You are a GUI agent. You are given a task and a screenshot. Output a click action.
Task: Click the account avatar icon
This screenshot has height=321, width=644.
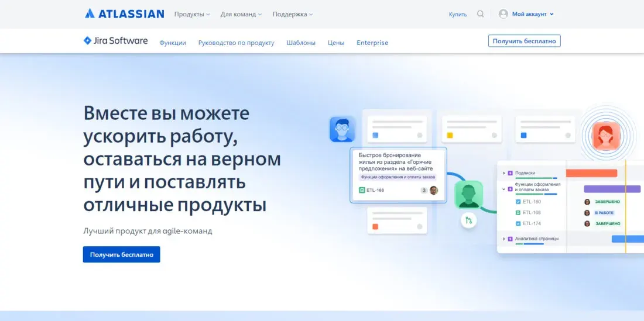[x=503, y=14]
